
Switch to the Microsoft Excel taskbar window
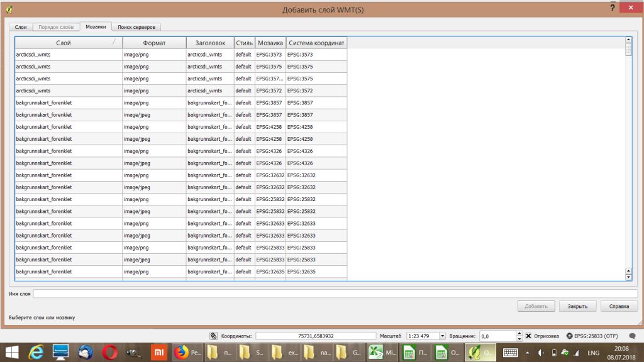point(383,353)
